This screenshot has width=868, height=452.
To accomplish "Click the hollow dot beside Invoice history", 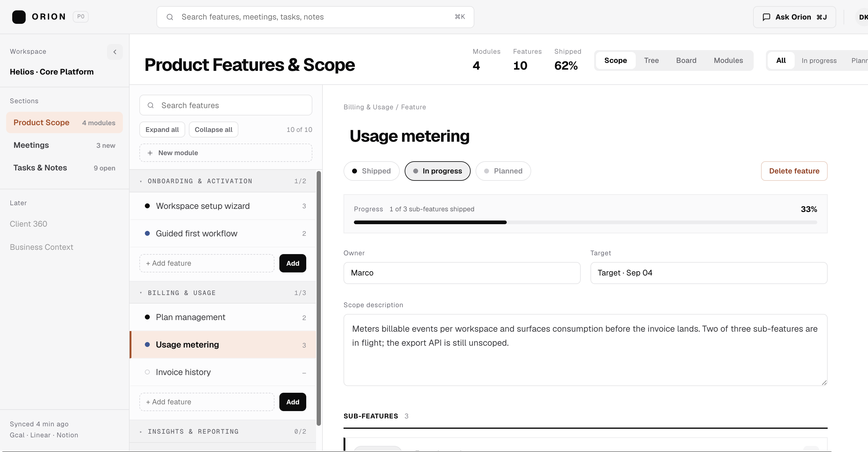I will point(147,372).
